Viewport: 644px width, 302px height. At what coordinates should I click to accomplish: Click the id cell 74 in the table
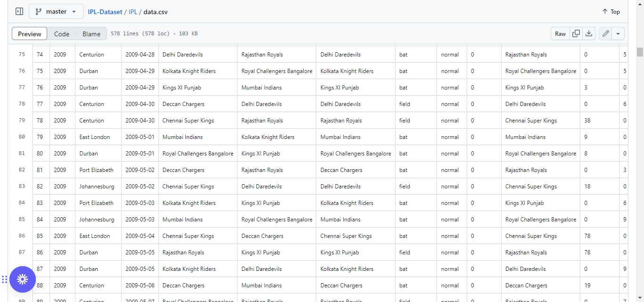41,55
